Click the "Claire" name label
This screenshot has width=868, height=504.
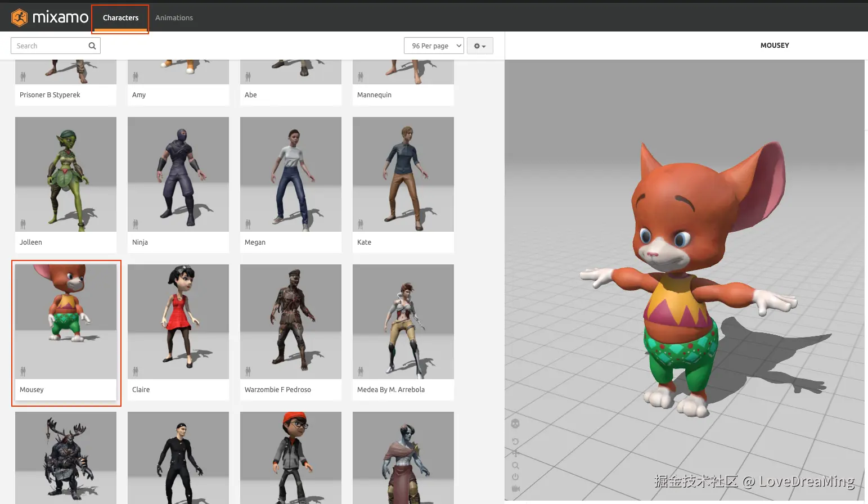[141, 390]
